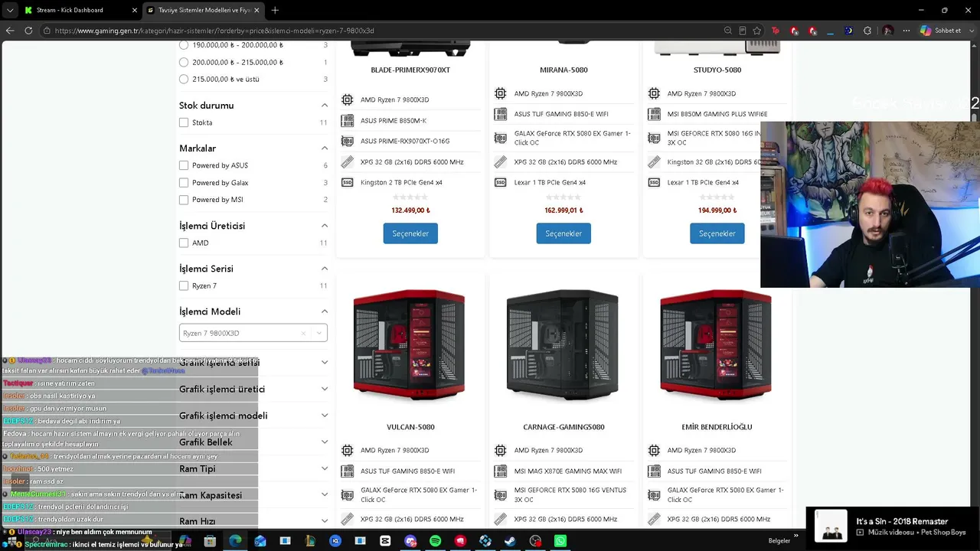Open the WhatsApp icon in the taskbar
This screenshot has width=980, height=551.
(560, 541)
